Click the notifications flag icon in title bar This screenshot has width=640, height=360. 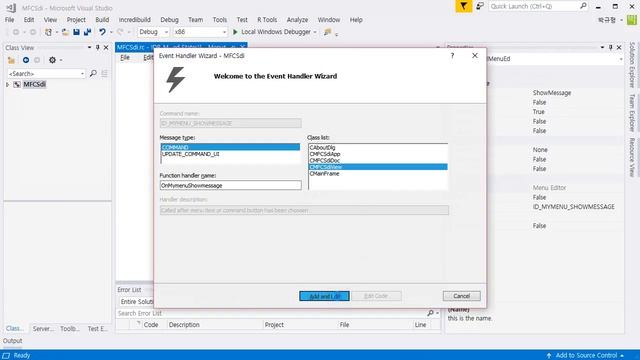[464, 6]
